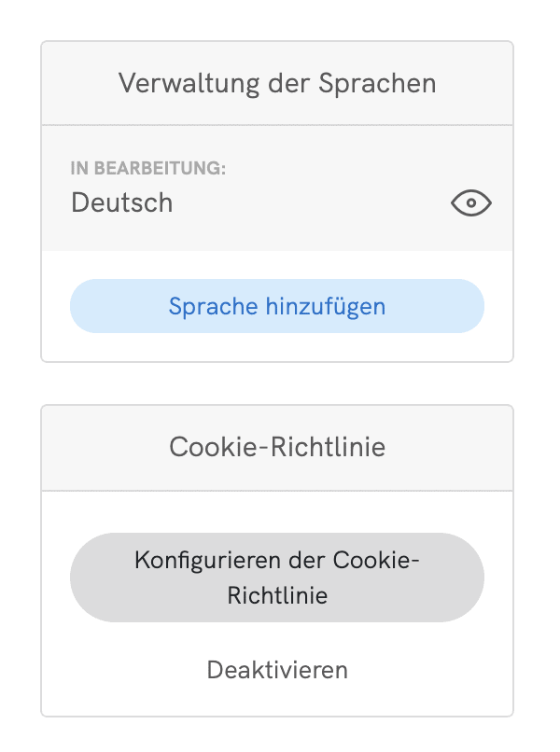Open cookie policy configuration button
Viewport: 560px width, 752px height.
(277, 578)
